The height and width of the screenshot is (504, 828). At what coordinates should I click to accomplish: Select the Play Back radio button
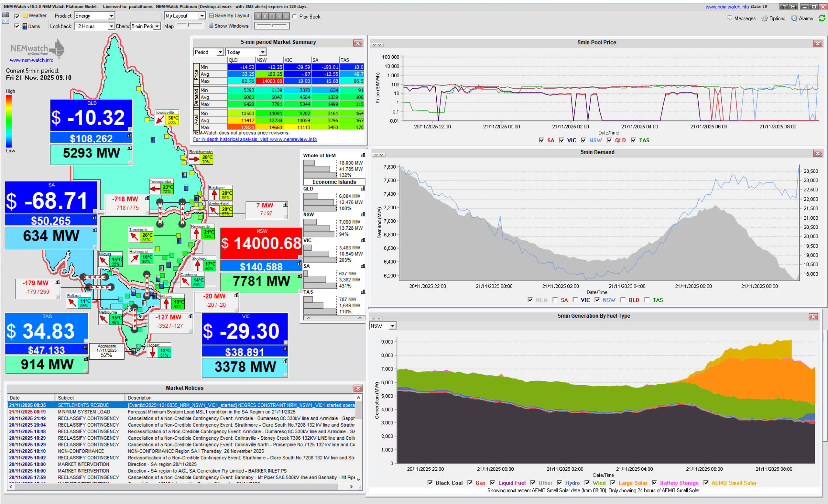click(x=294, y=16)
